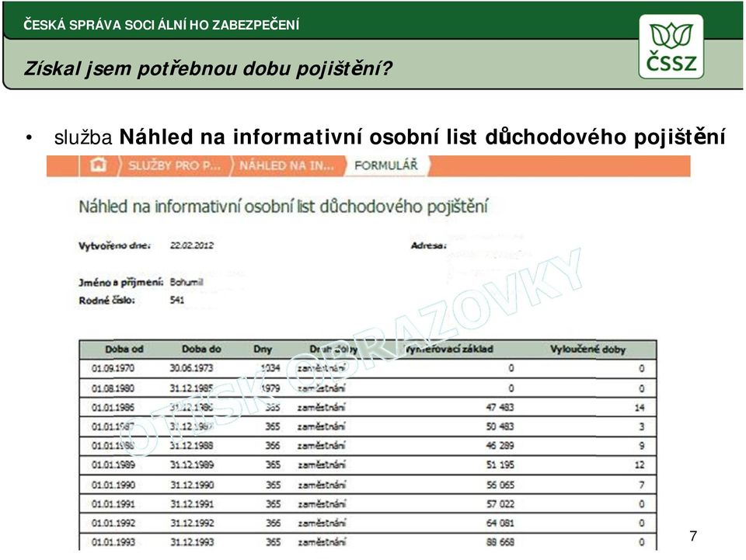Screen dimensions: 746x560
Task: Click the Dny column header
Action: [263, 350]
